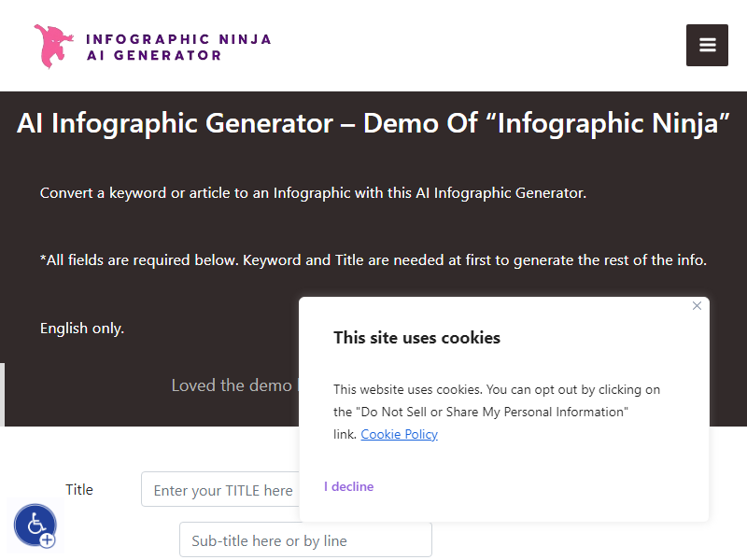Focus the Enter your TITLE here field
The width and height of the screenshot is (747, 560).
(220, 489)
